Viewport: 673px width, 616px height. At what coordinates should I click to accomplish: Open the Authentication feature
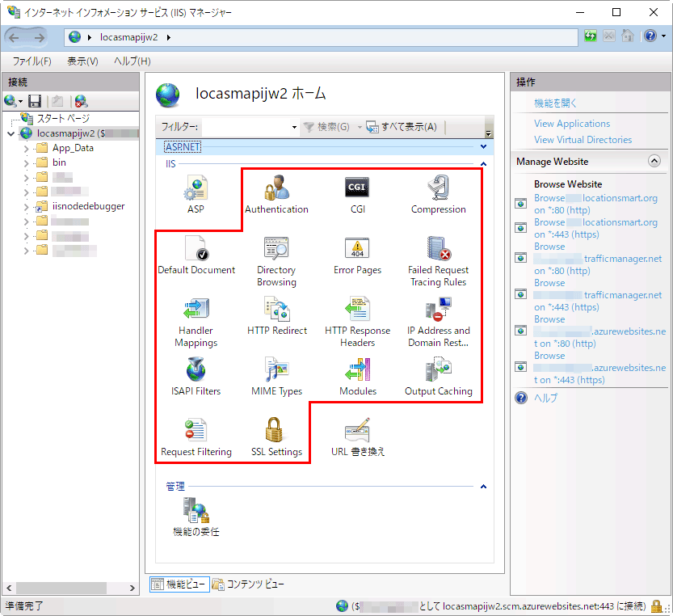point(276,192)
